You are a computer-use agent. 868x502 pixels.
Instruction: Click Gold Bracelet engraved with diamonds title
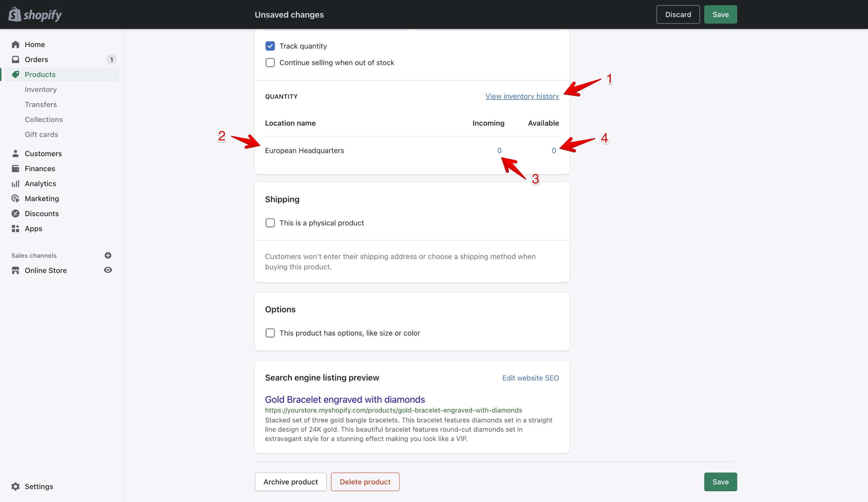point(344,399)
